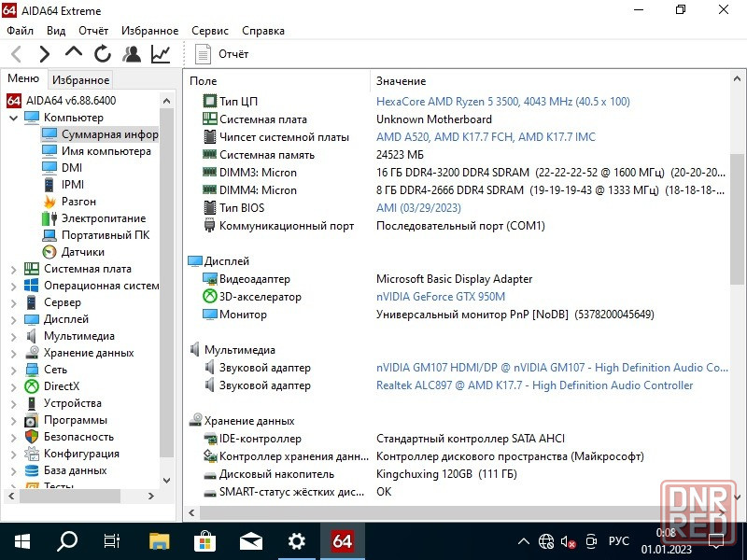
Task: Open the user manager icon in the toolbar
Action: [x=132, y=54]
